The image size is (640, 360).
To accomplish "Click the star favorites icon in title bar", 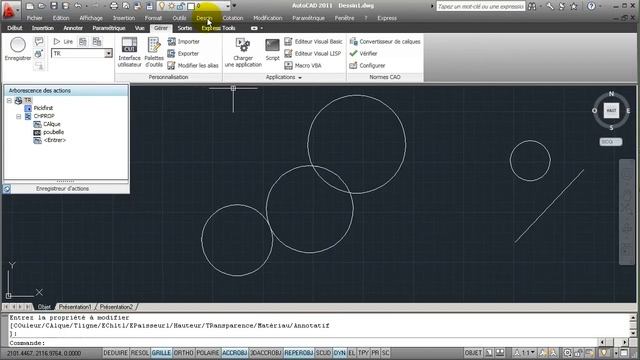I will [574, 6].
